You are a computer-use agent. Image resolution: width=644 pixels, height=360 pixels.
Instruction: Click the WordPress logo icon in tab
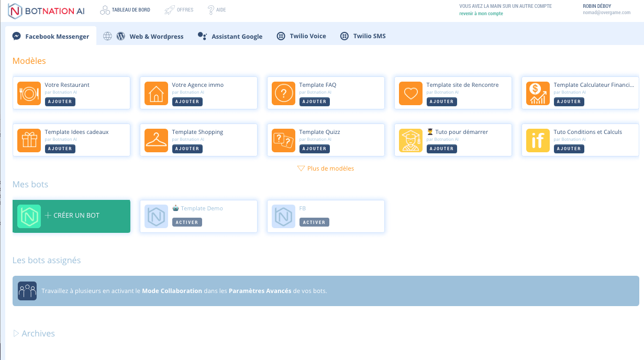[120, 36]
